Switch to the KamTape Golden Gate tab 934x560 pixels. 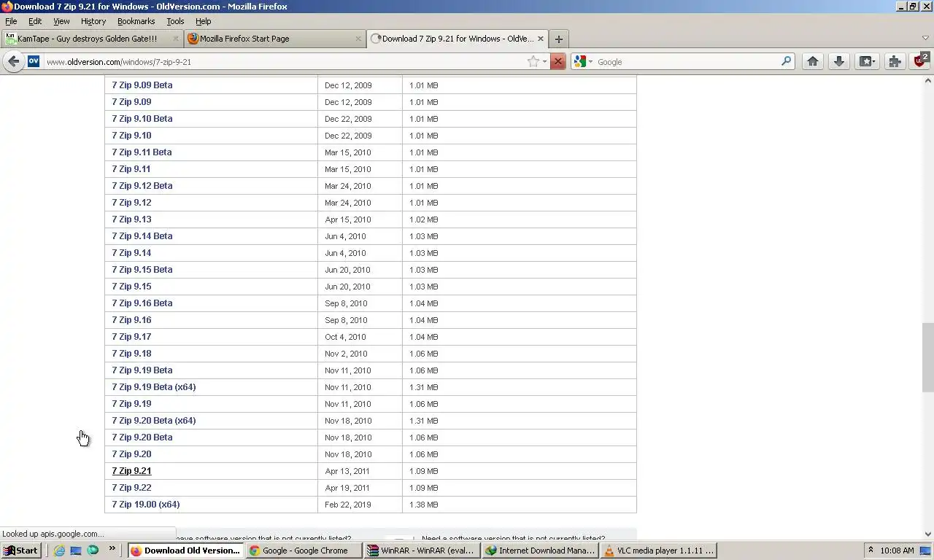click(x=91, y=39)
